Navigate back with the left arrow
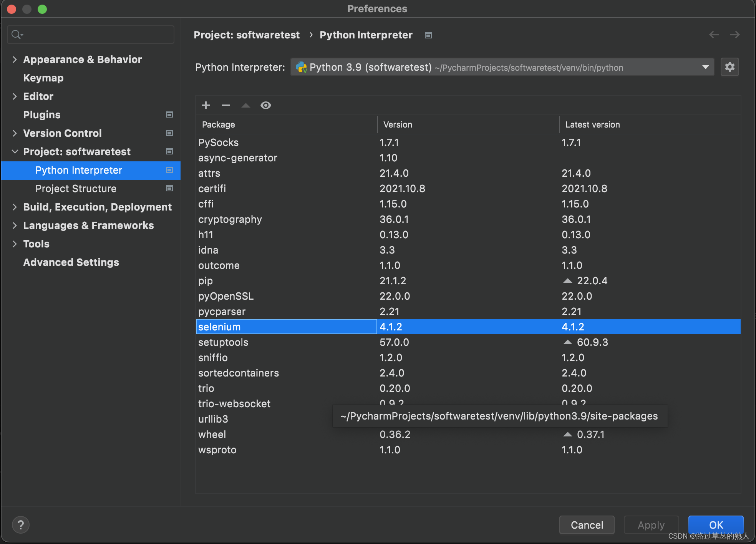756x544 pixels. pyautogui.click(x=714, y=35)
